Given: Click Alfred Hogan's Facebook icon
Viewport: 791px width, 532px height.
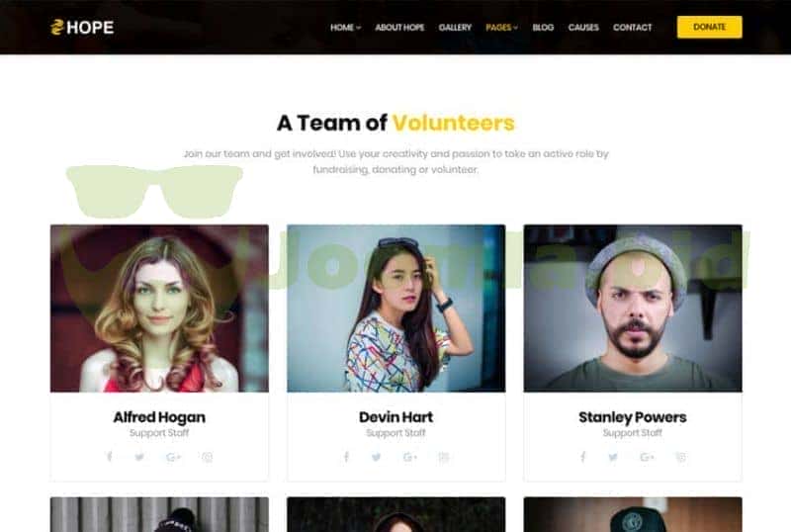Looking at the screenshot, I should coord(110,457).
